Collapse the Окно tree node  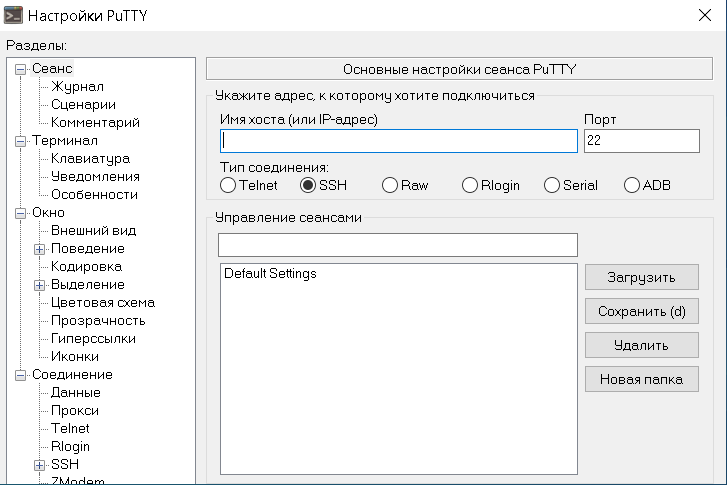[x=20, y=213]
